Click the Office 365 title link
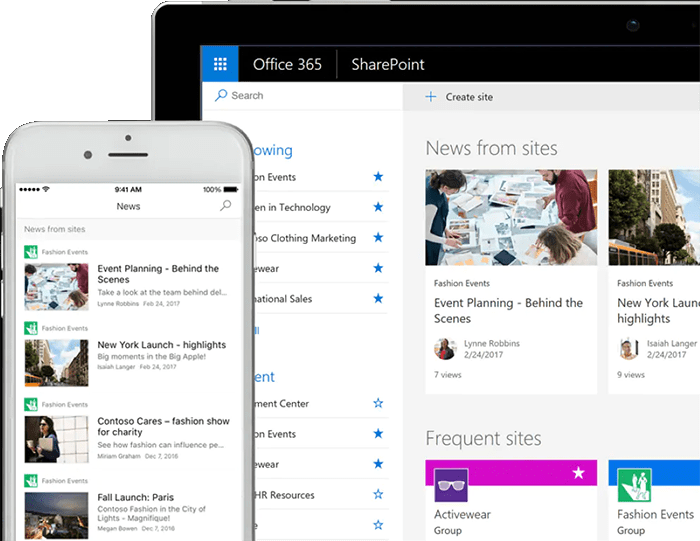The width and height of the screenshot is (700, 541). coord(287,64)
